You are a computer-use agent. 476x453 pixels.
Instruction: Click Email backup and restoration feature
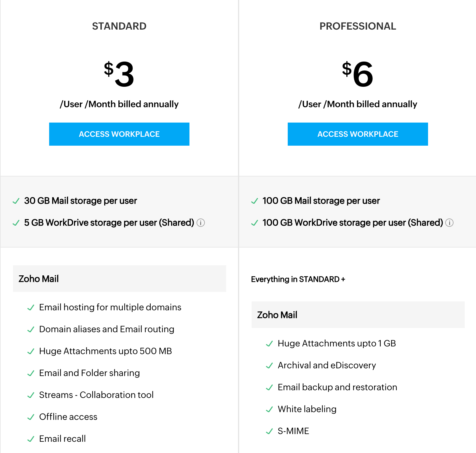[337, 387]
